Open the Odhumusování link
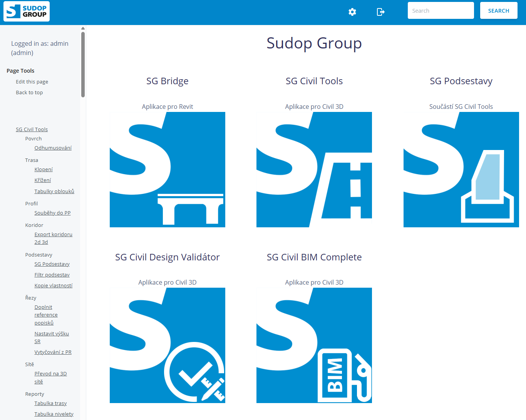This screenshot has width=526, height=420. (x=53, y=148)
